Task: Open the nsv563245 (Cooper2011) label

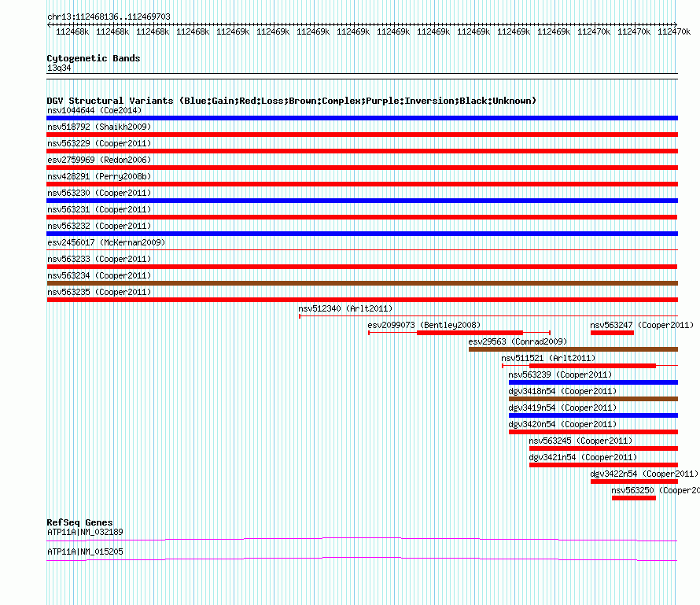Action: coord(580,441)
